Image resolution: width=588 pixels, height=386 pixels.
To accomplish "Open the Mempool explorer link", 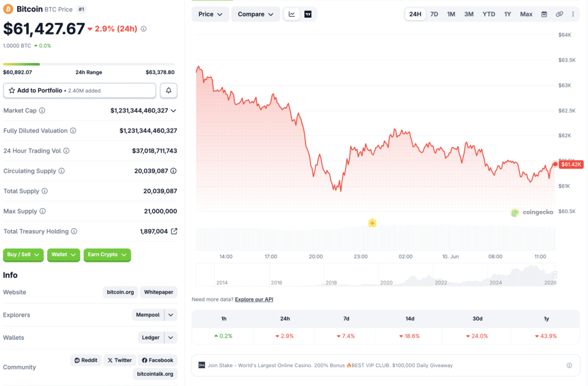I will 148,315.
